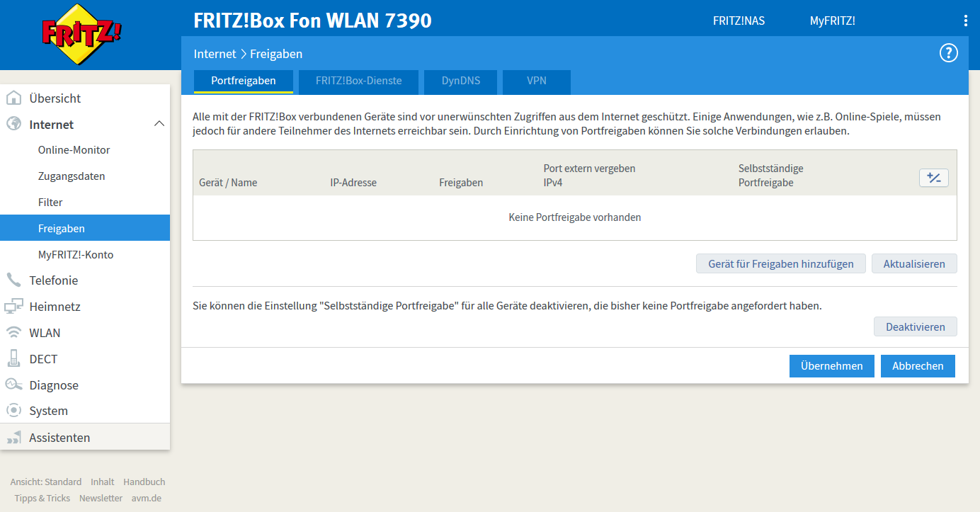Open the Handbuch footer link

(144, 482)
